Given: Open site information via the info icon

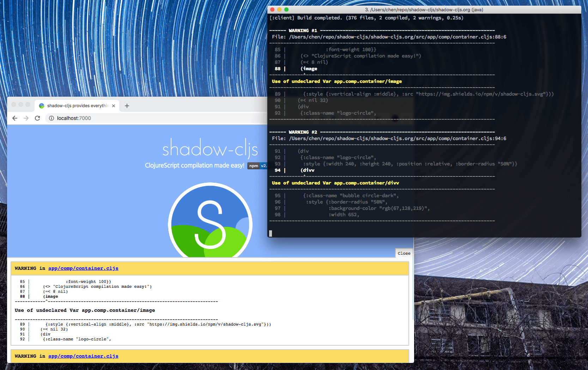Looking at the screenshot, I should click(51, 118).
